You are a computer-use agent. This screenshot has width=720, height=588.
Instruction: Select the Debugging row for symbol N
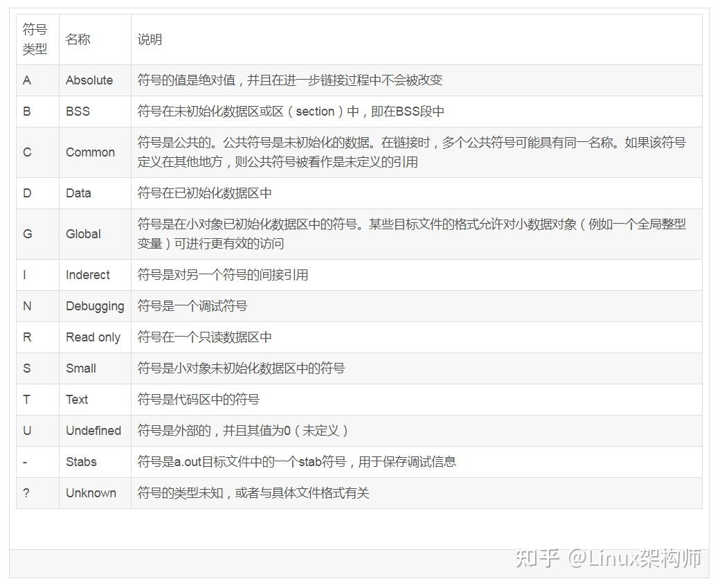pos(277,306)
